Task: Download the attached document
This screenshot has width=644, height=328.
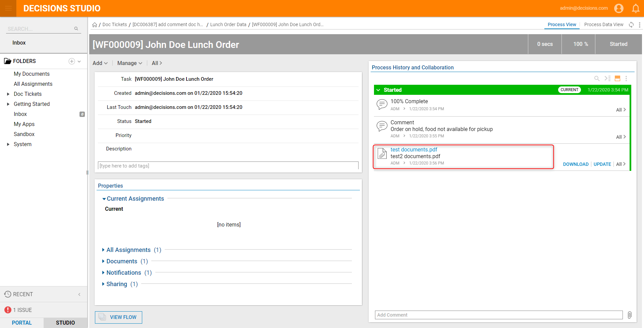Action: 576,164
